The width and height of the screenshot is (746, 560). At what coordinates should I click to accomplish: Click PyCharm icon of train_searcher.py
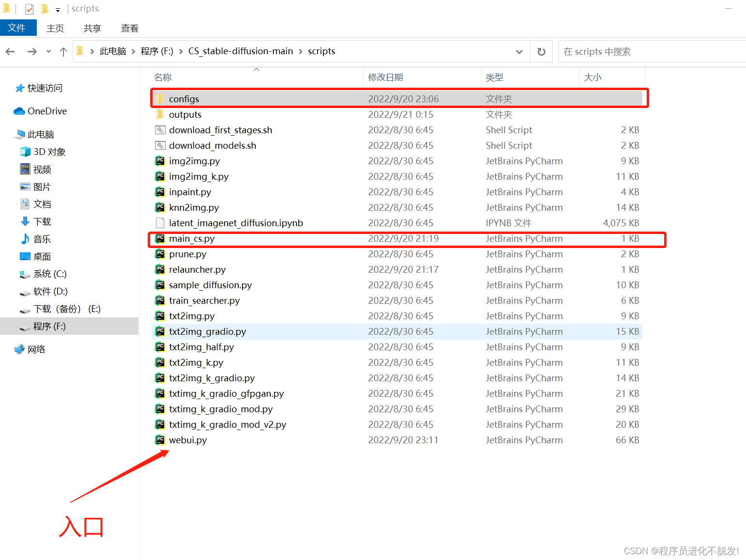coord(160,300)
